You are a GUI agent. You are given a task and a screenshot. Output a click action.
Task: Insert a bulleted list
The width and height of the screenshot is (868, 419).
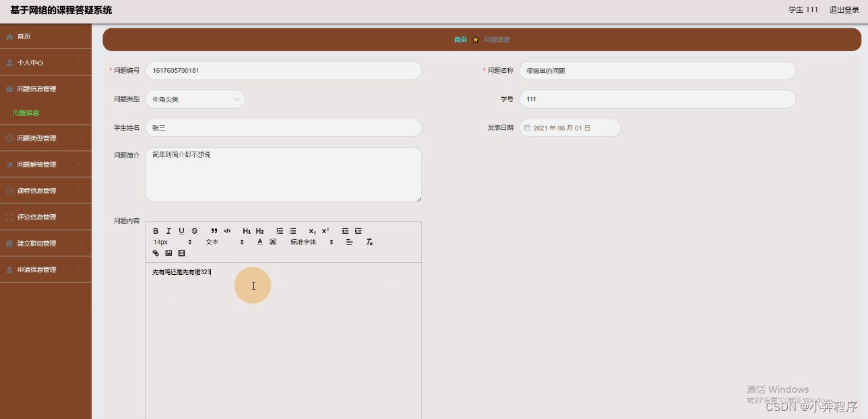point(292,231)
